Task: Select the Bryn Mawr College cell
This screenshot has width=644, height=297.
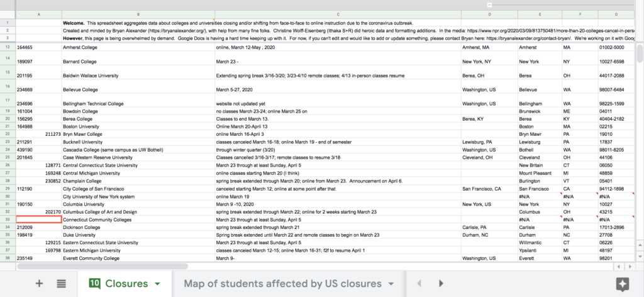Action: 138,134
